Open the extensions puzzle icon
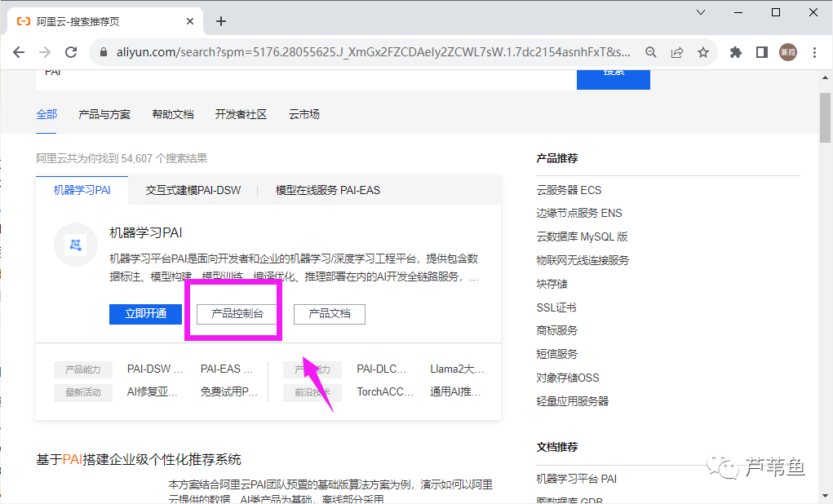This screenshot has width=833, height=504. pos(736,52)
